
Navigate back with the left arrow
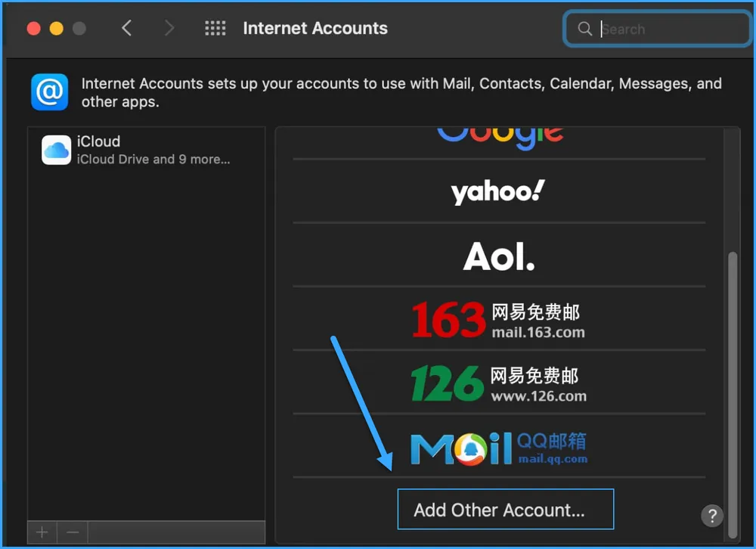click(126, 28)
